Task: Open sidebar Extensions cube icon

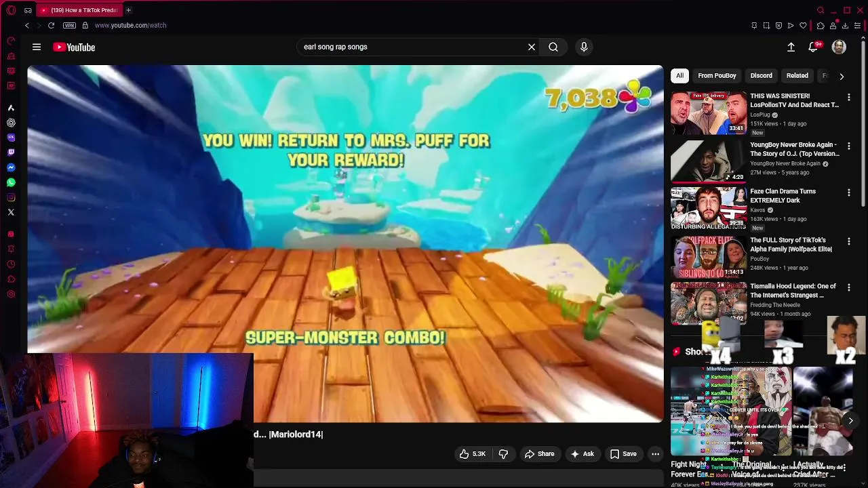Action: pyautogui.click(x=11, y=279)
